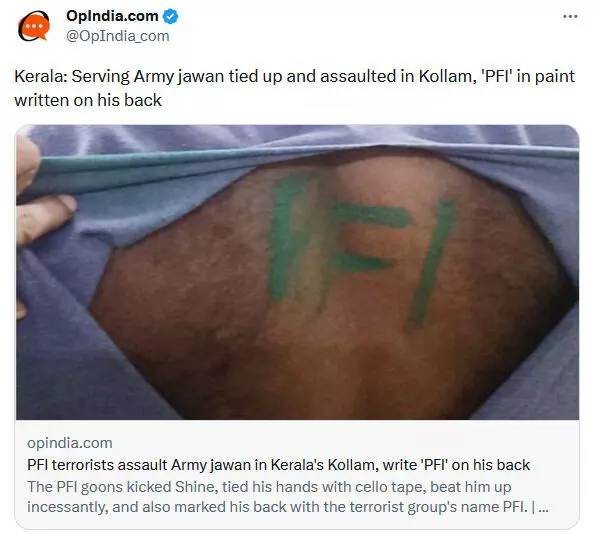Click the green painted letter I in photo
Viewport: 596px width, 535px height.
tap(431, 262)
